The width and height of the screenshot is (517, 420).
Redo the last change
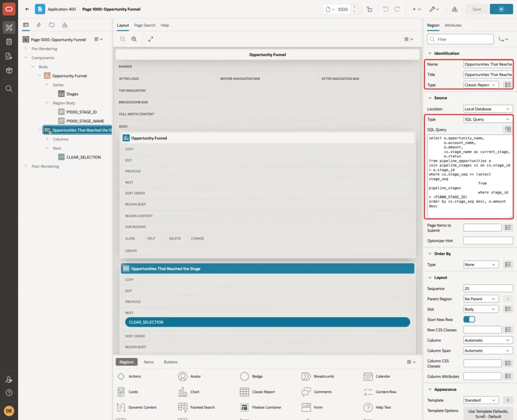[397, 9]
